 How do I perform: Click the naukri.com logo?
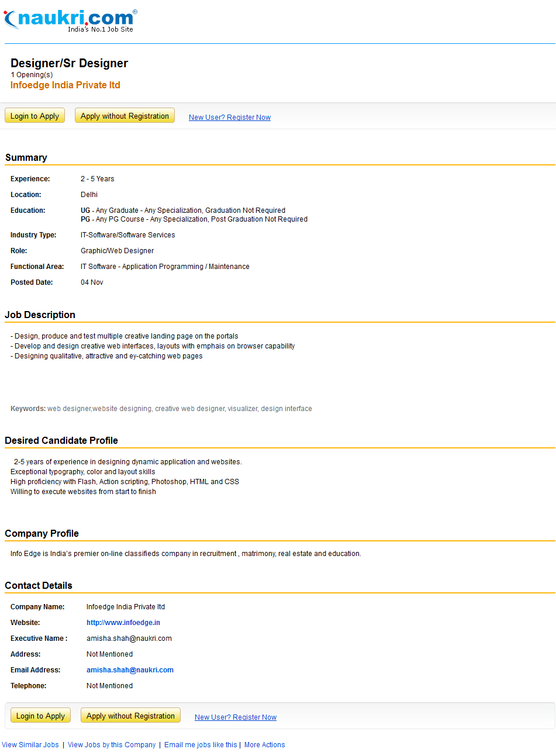click(x=70, y=20)
